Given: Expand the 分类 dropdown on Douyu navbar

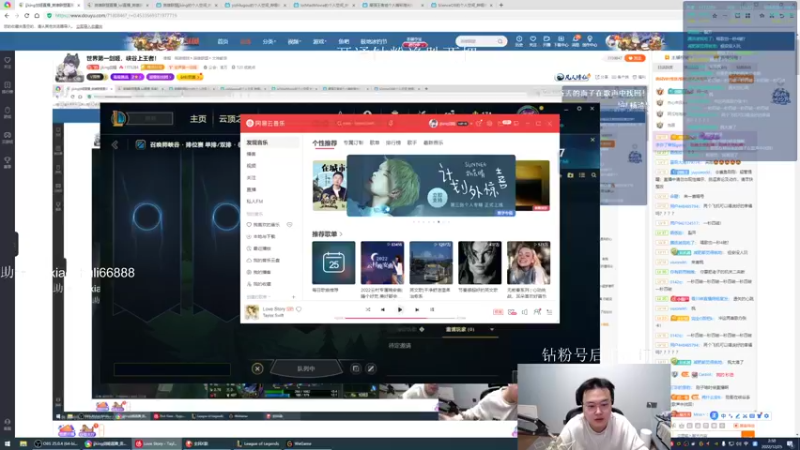Looking at the screenshot, I should pyautogui.click(x=269, y=41).
